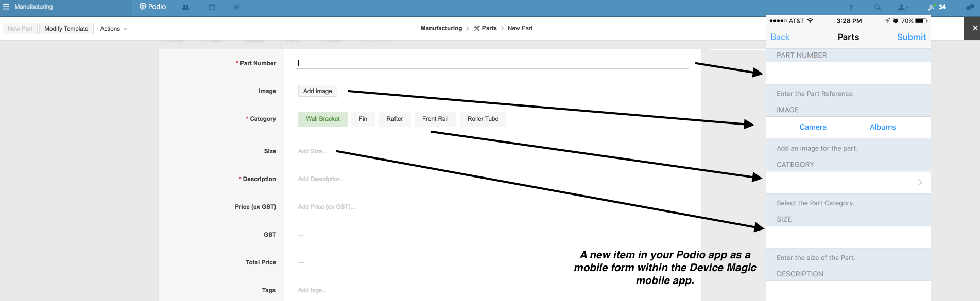Click the Podio logo
This screenshot has width=980, height=301.
coord(152,7)
